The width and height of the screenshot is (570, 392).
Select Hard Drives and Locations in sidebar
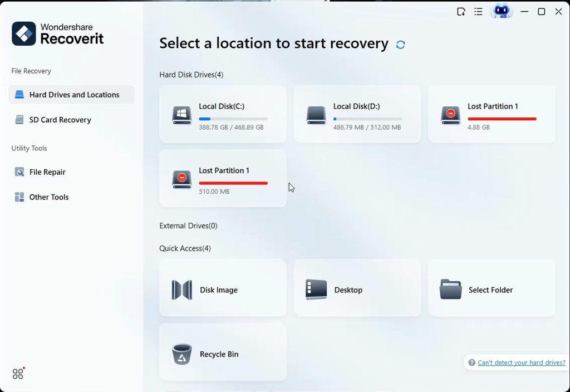point(72,95)
